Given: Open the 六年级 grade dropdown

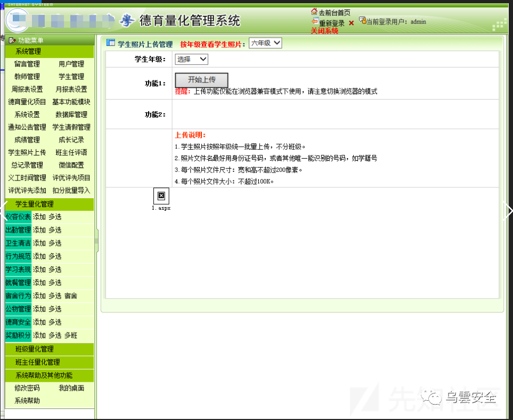Looking at the screenshot, I should [265, 43].
